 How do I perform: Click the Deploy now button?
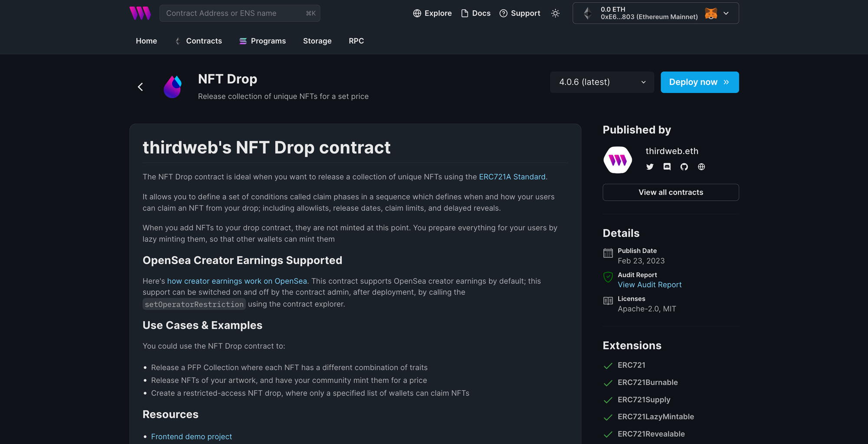pyautogui.click(x=699, y=82)
